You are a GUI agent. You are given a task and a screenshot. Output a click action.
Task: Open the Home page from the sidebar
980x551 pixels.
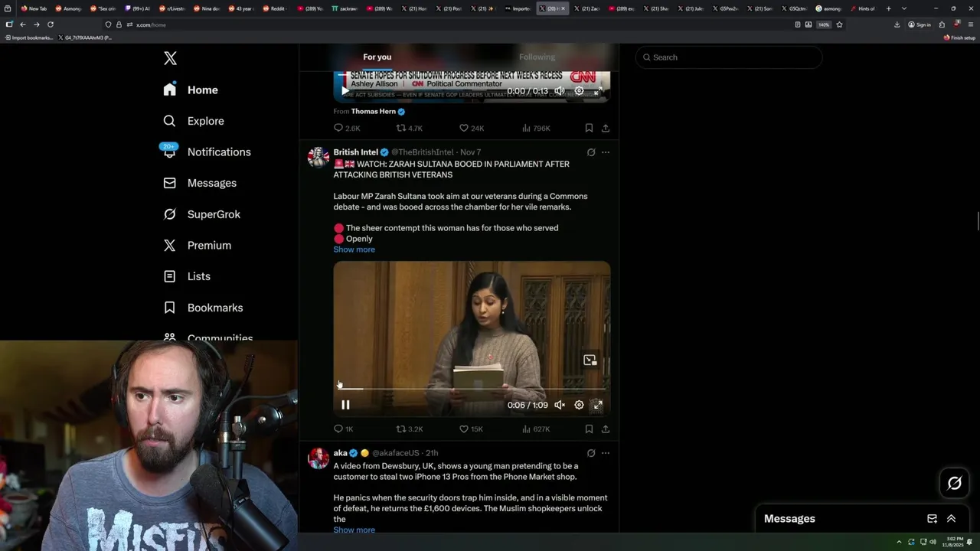(191, 90)
